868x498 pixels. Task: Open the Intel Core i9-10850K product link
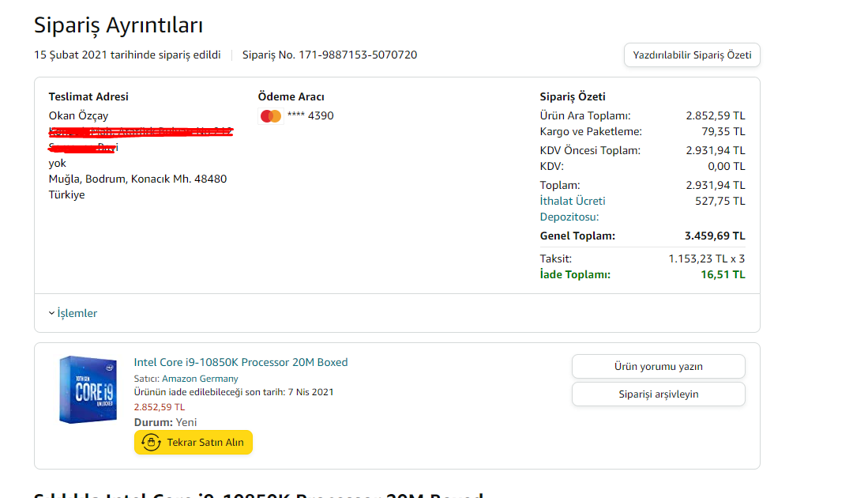[241, 362]
